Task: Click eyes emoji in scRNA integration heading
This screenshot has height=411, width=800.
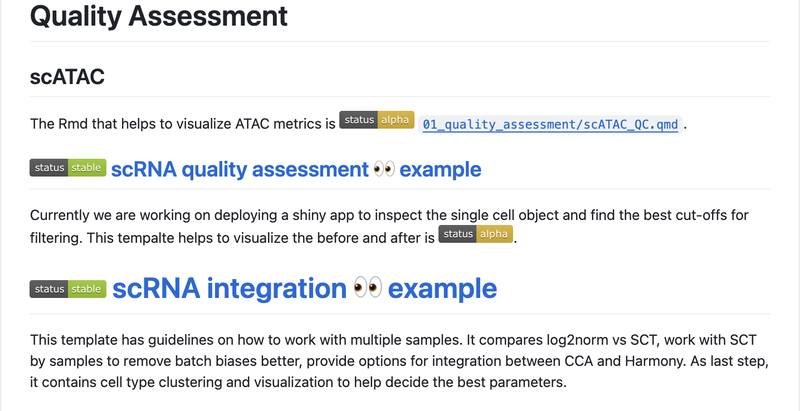Action: pos(367,288)
